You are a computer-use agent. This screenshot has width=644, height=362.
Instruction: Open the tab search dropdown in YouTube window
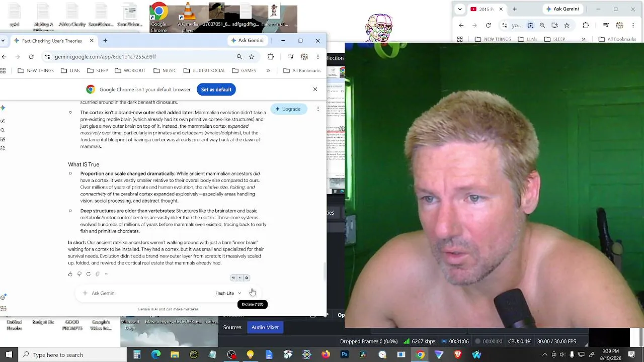point(459,9)
